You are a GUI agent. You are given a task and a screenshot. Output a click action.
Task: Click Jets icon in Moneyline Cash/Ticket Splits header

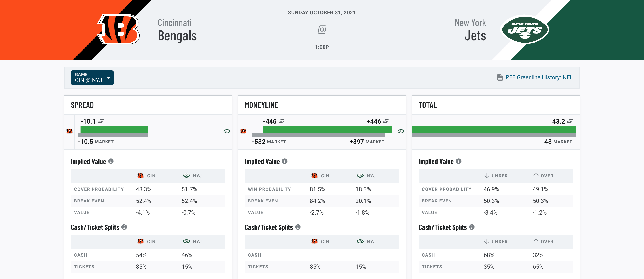click(x=360, y=241)
